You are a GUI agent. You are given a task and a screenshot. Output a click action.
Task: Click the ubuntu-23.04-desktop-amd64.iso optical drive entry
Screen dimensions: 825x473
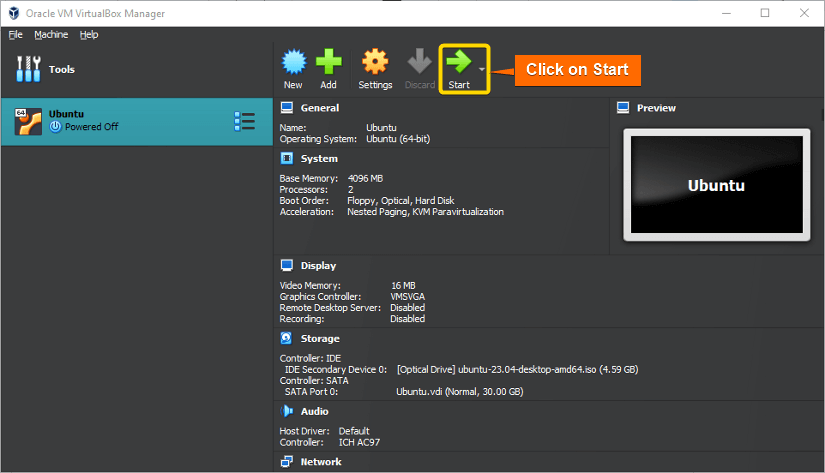click(517, 369)
